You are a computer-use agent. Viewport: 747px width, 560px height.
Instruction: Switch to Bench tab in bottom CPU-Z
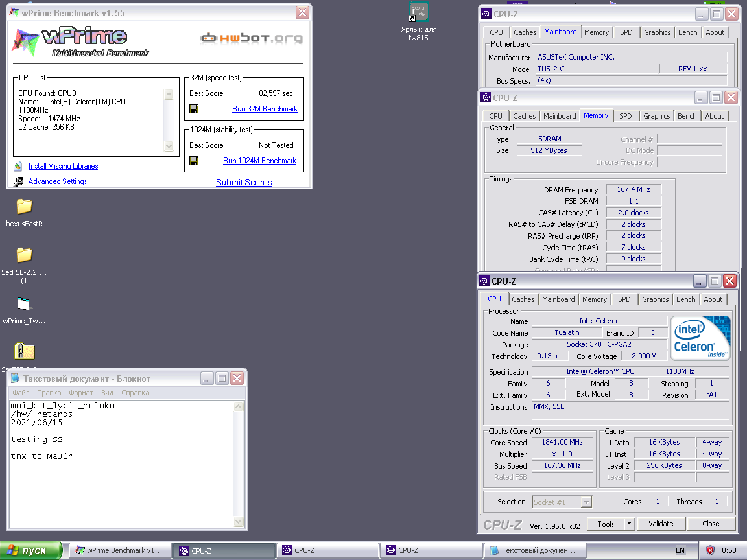click(x=685, y=299)
